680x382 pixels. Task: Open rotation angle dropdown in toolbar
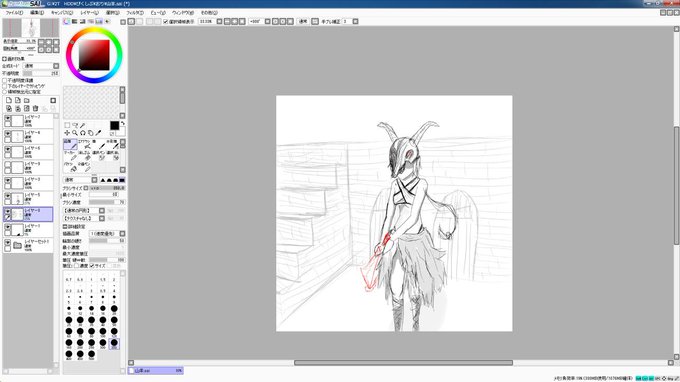[x=268, y=21]
